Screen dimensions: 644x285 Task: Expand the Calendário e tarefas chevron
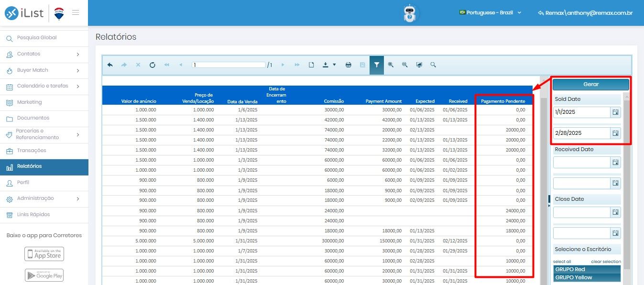(x=78, y=87)
